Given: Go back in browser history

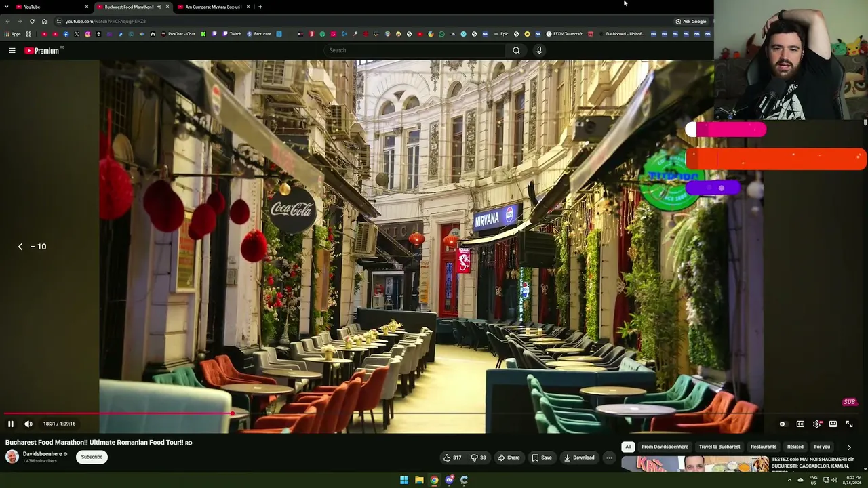Looking at the screenshot, I should (8, 21).
